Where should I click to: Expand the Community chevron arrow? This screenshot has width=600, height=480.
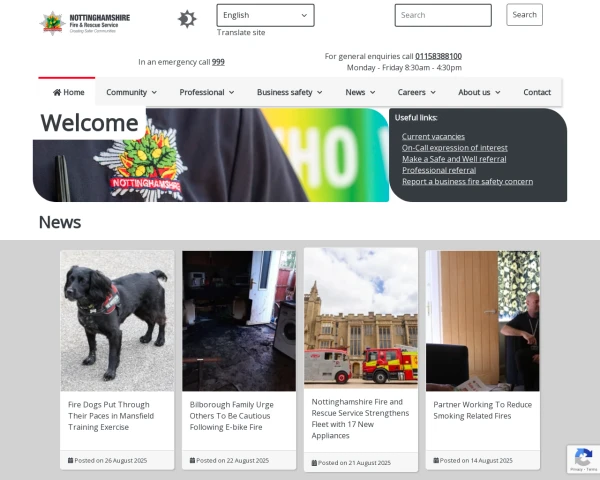click(x=154, y=92)
